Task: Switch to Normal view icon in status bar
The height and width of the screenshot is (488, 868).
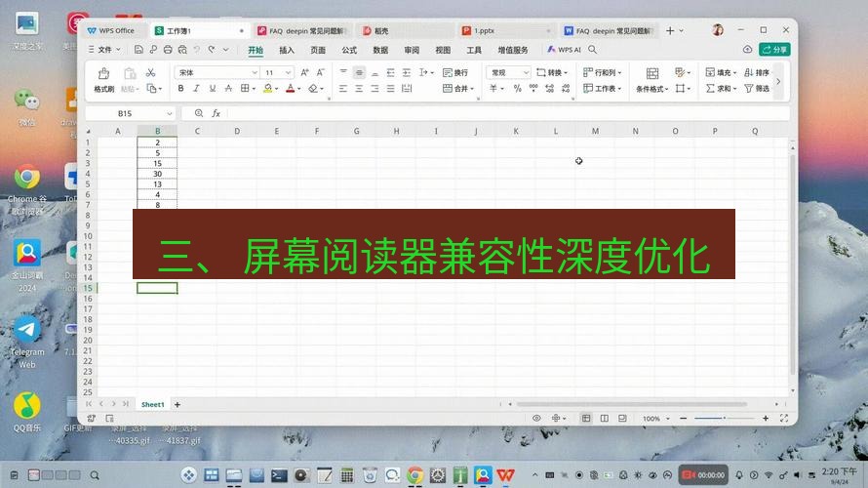Action: [586, 418]
